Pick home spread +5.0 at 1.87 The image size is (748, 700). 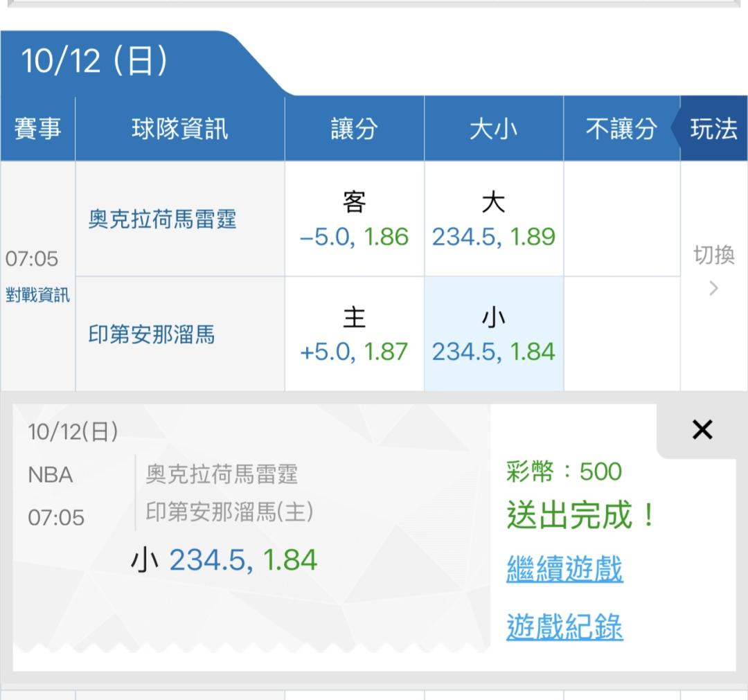[354, 334]
